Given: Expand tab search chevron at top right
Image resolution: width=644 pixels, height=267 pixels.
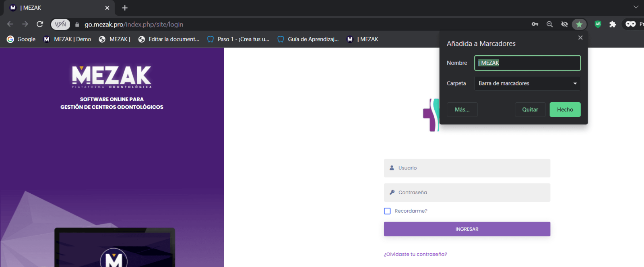Looking at the screenshot, I should (x=636, y=7).
